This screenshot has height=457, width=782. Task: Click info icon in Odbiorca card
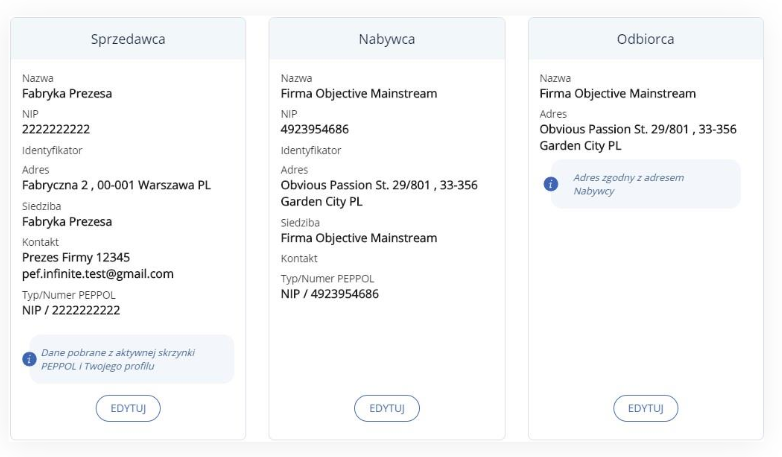(551, 184)
